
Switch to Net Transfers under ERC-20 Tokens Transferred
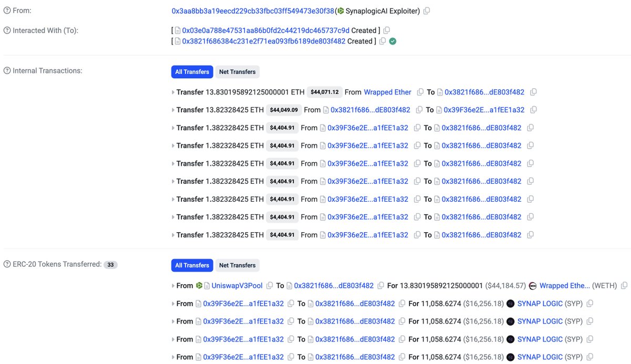237,265
